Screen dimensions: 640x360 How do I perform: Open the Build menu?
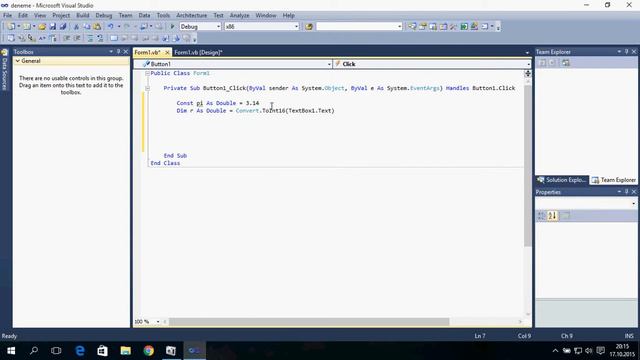tap(82, 16)
